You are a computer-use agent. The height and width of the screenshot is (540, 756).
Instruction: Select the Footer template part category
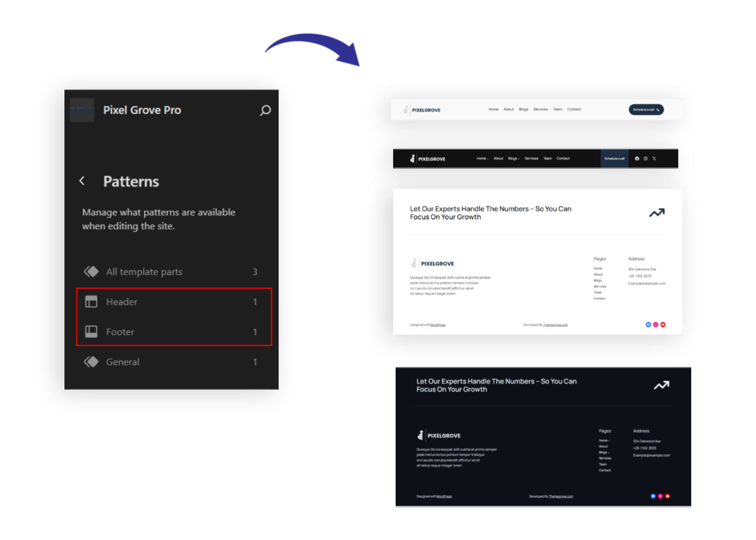pos(120,332)
